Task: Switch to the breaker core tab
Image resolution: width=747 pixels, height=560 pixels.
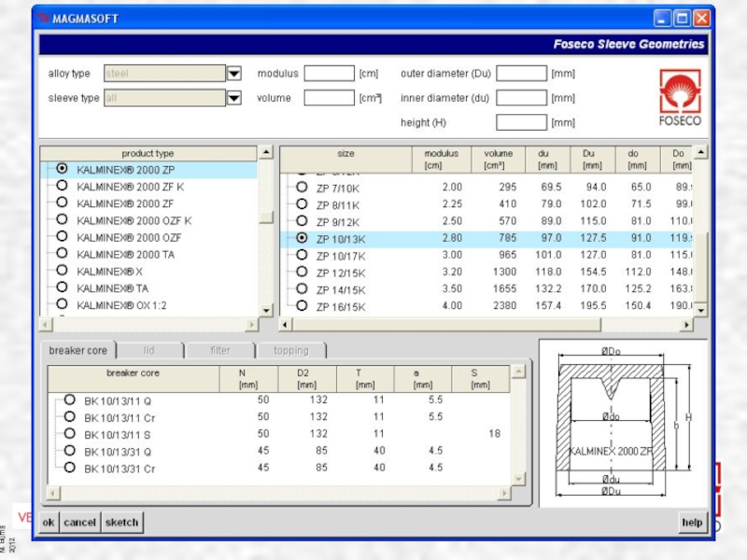Action: coord(78,351)
